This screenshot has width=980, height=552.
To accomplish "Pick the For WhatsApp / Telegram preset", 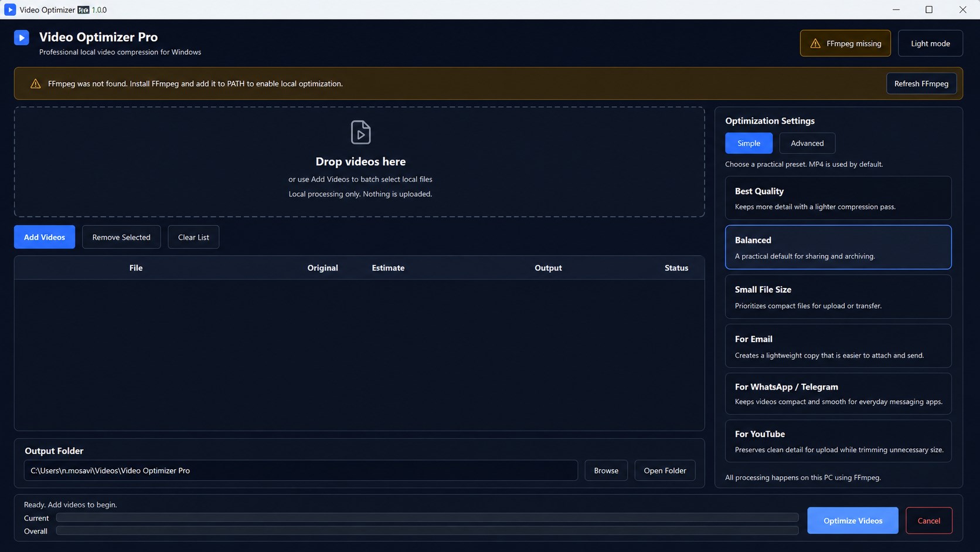I will pyautogui.click(x=838, y=394).
